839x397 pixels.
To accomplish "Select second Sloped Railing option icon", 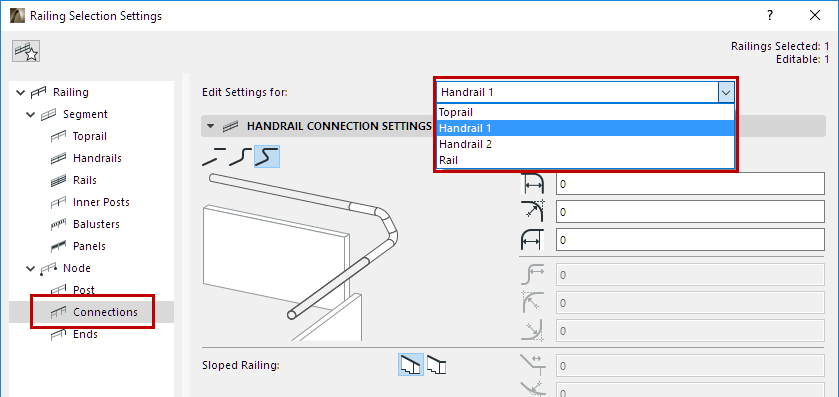I will 437,365.
